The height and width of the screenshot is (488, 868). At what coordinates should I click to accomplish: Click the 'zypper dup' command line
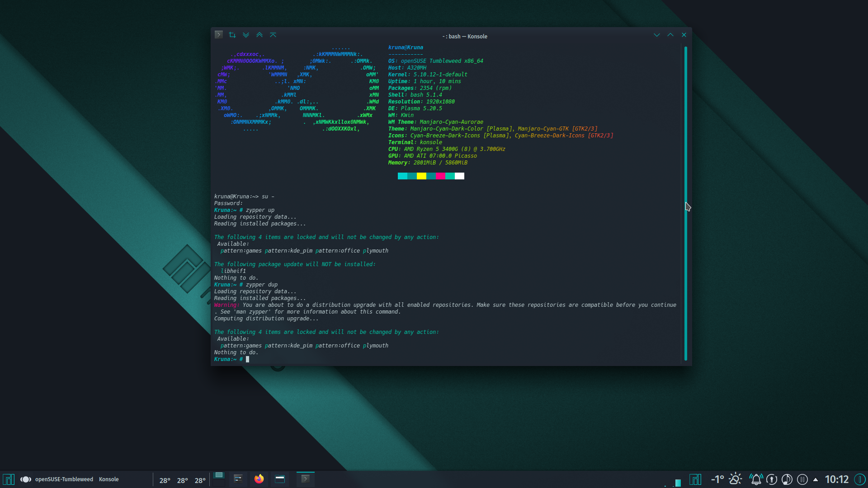coord(246,285)
